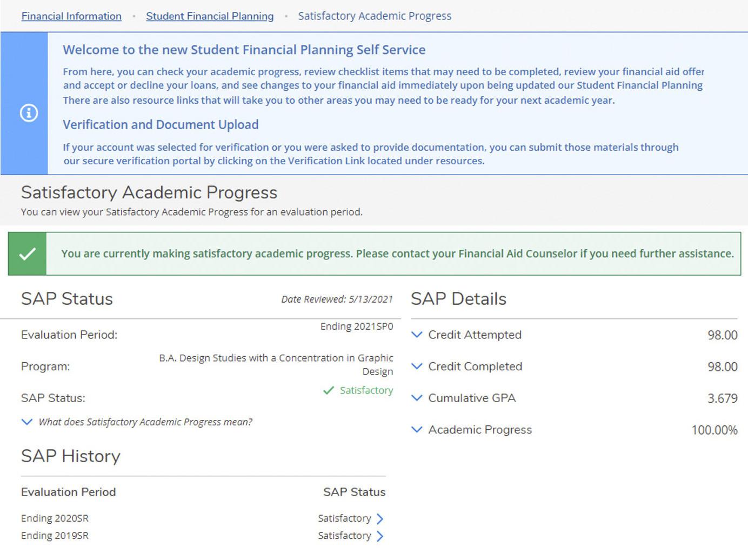
Task: Expand Academic Progress chevron
Action: click(x=417, y=430)
